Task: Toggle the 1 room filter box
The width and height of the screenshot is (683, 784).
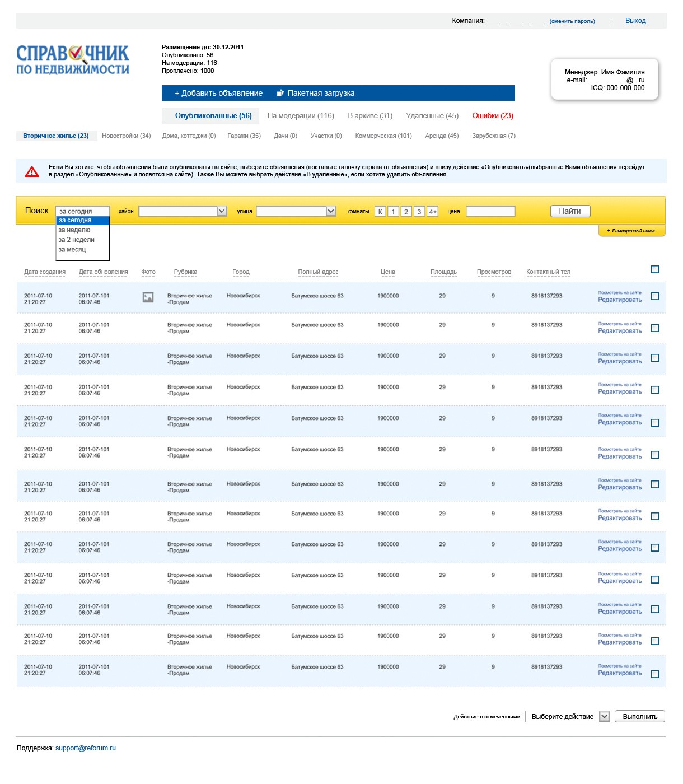Action: (x=393, y=211)
